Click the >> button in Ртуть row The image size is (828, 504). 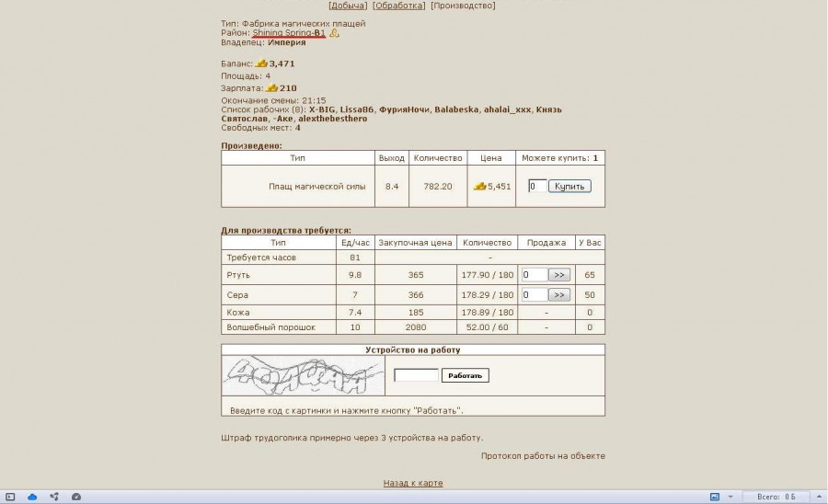559,274
